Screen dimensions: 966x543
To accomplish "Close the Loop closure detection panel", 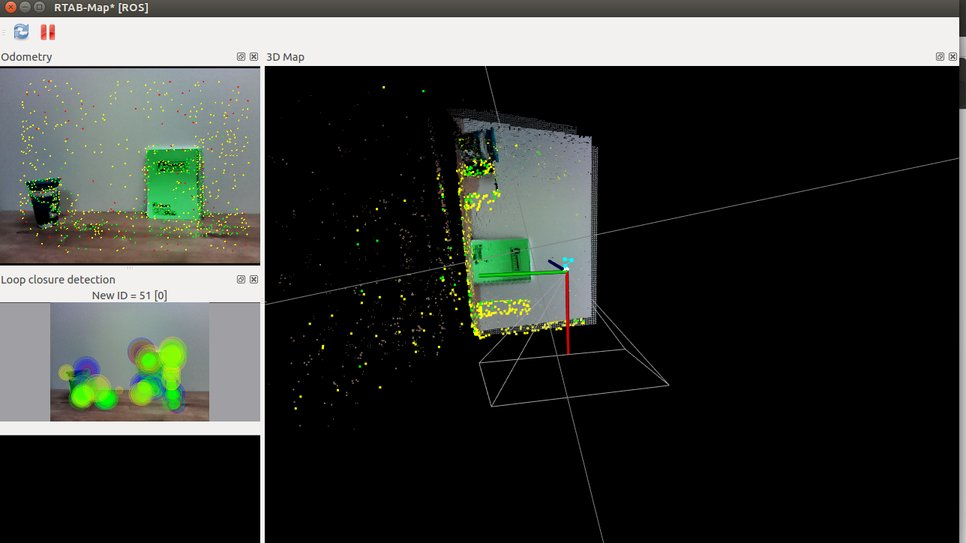I will point(253,280).
